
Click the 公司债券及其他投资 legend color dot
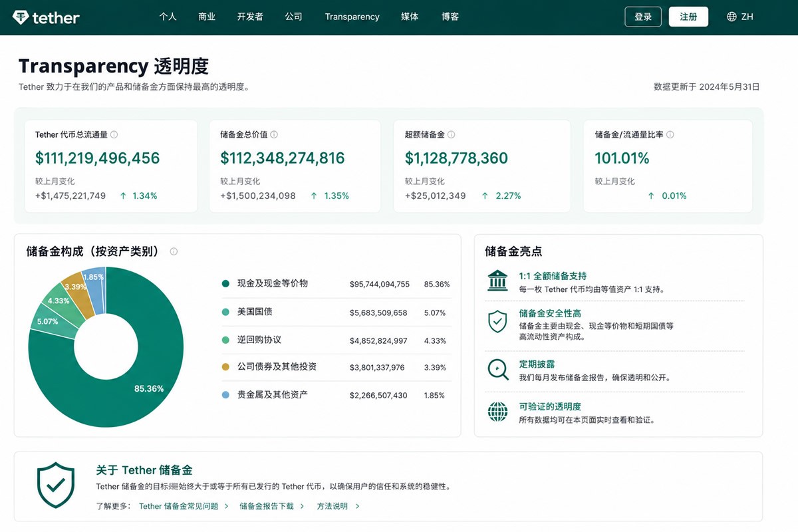click(x=225, y=367)
